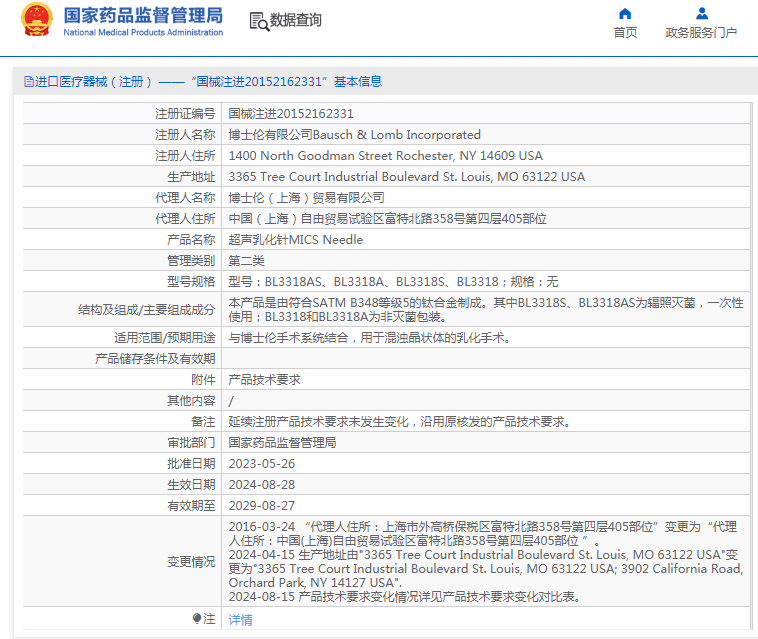
Task: Select the 其他内容 slash value
Action: point(231,401)
